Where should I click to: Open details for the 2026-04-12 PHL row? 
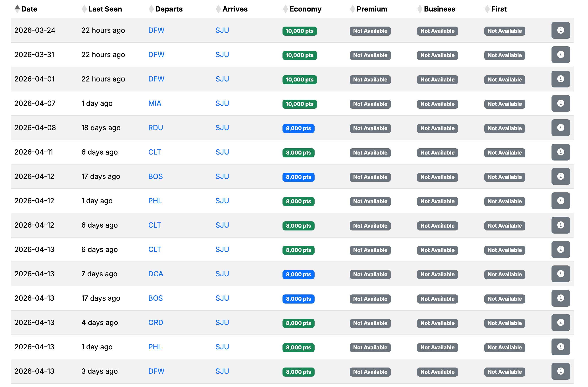[x=560, y=201]
